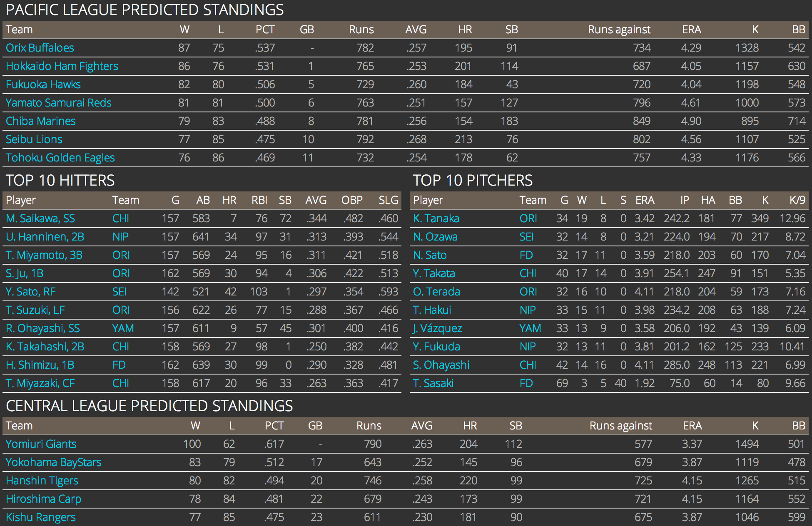812x526 pixels.
Task: Click the K/9 column header in pitchers table
Action: click(797, 200)
